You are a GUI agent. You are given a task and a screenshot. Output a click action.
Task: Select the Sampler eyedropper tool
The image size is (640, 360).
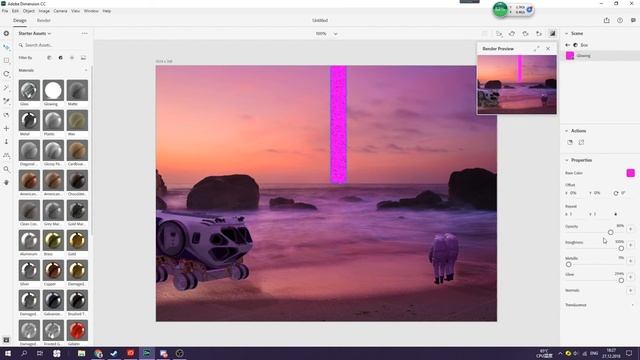6,101
